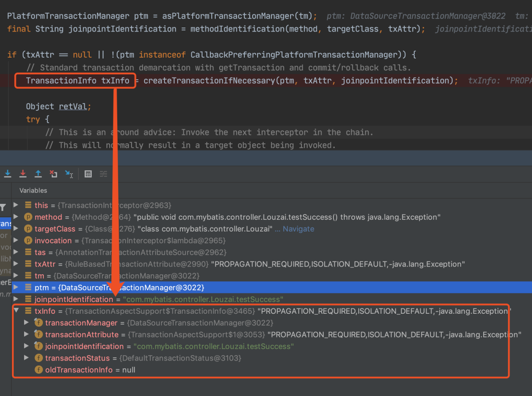The height and width of the screenshot is (396, 532).
Task: Expand the 'tm' variable node
Action: point(16,275)
